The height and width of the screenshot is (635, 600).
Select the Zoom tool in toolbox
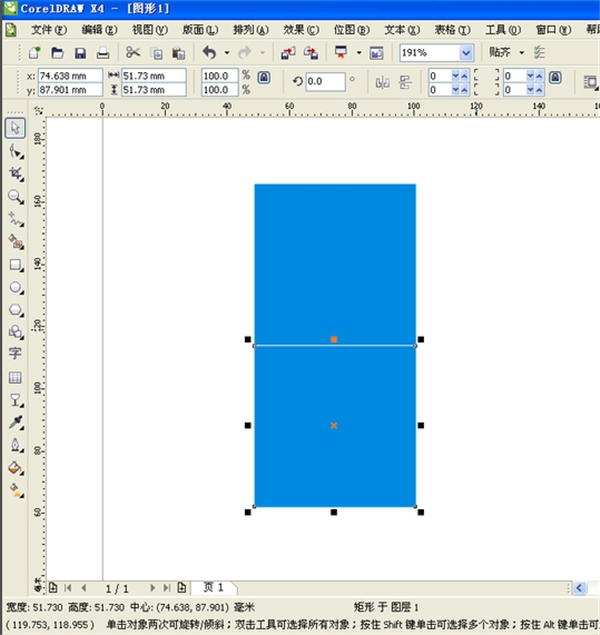pyautogui.click(x=16, y=196)
